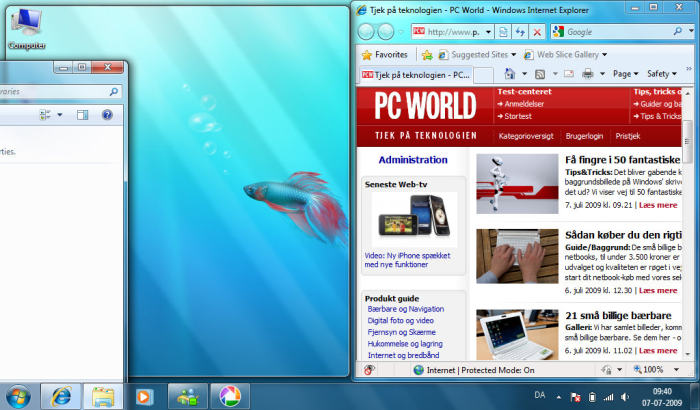
Task: Expand the Home button dropdown arrow
Action: pyautogui.click(x=525, y=74)
